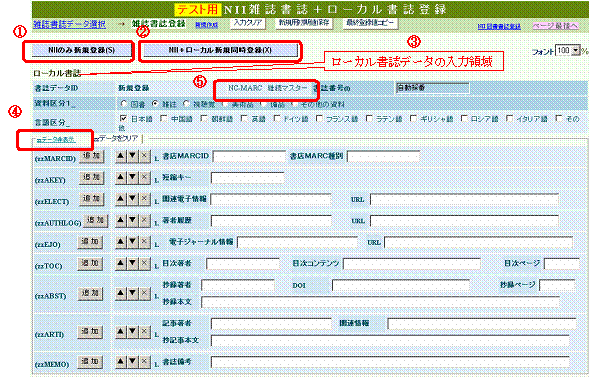This screenshot has width=589, height=377.
Task: Delete the zzEJO row with X
Action: click(144, 242)
